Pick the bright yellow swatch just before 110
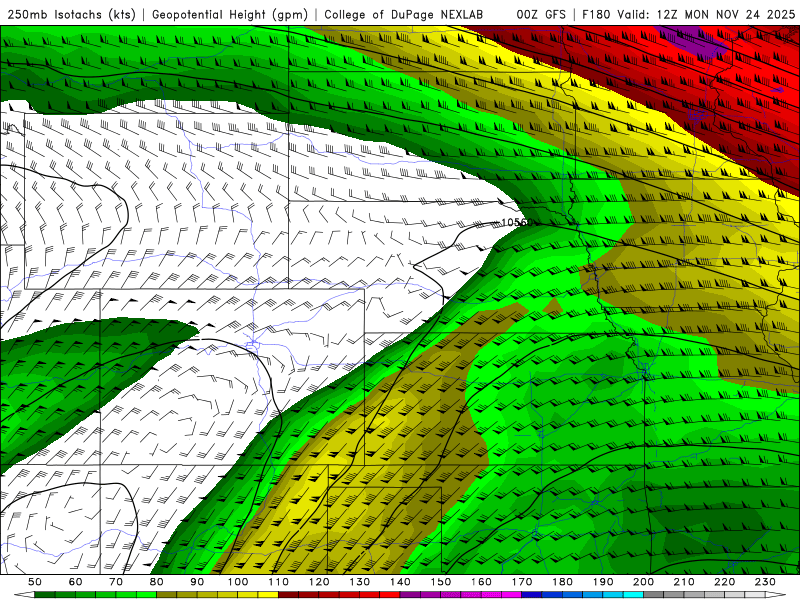The width and height of the screenshot is (800, 600). click(x=268, y=594)
